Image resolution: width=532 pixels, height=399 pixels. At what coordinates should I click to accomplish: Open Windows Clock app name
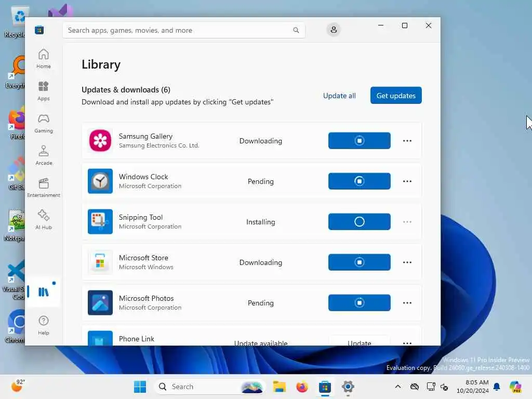(x=143, y=177)
